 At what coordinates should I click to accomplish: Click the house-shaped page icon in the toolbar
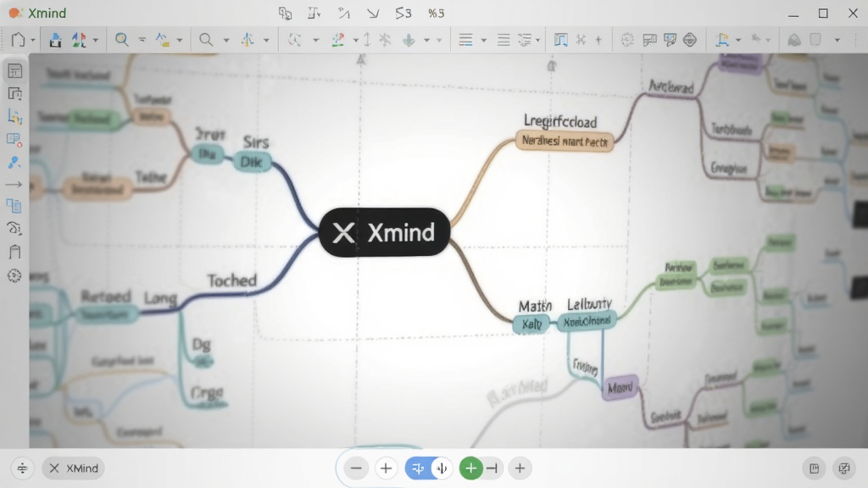(x=18, y=40)
